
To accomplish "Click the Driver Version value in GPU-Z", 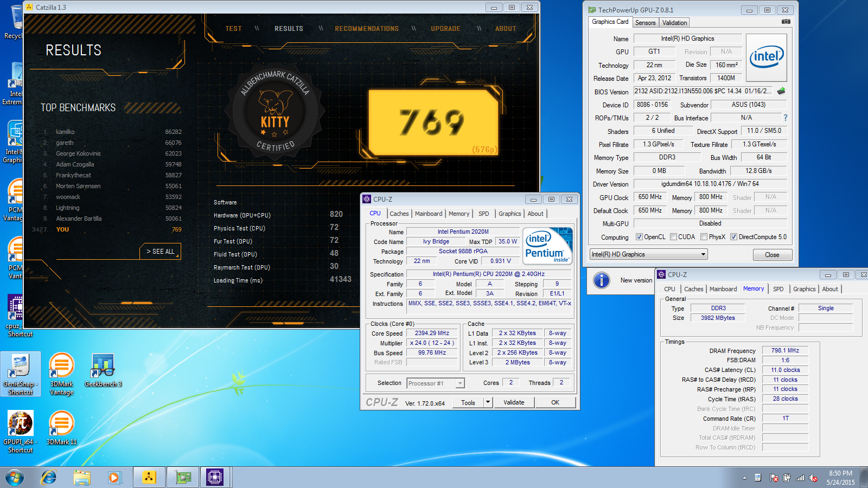I will pyautogui.click(x=710, y=184).
